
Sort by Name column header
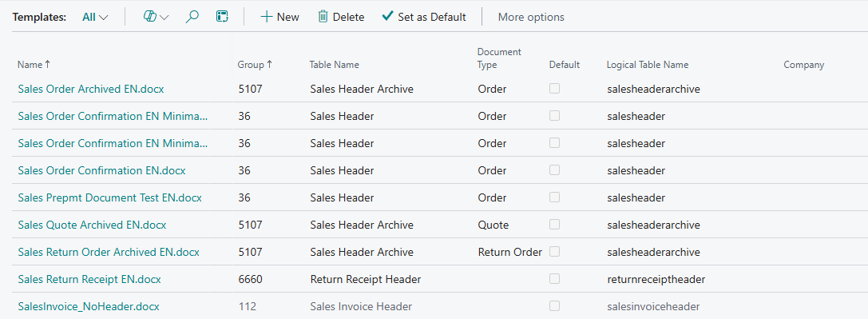click(x=34, y=65)
